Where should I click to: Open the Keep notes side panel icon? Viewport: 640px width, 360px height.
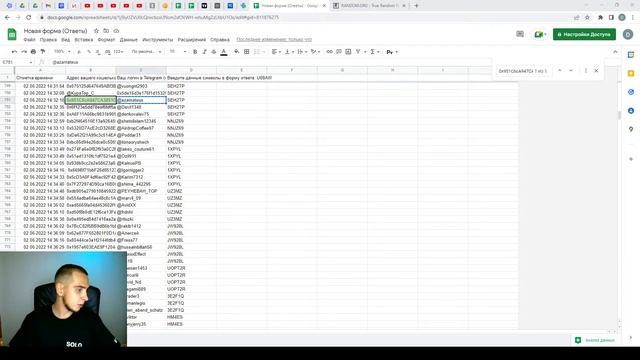click(631, 73)
